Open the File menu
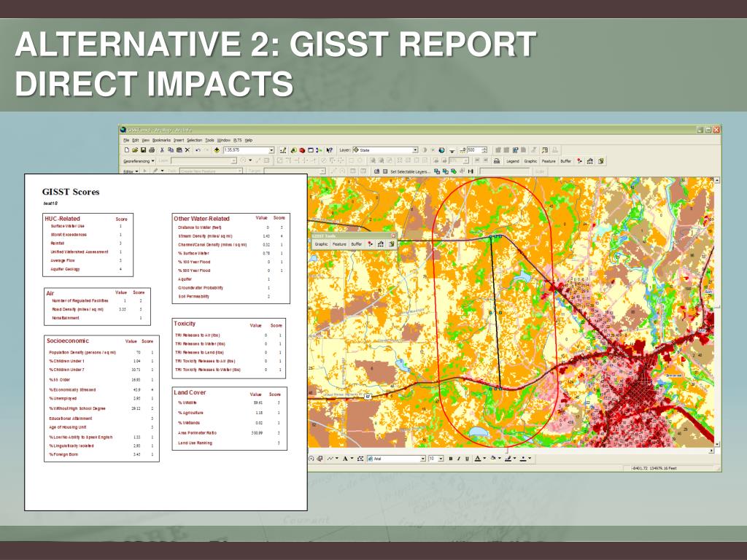Image resolution: width=747 pixels, height=560 pixels. tap(126, 140)
